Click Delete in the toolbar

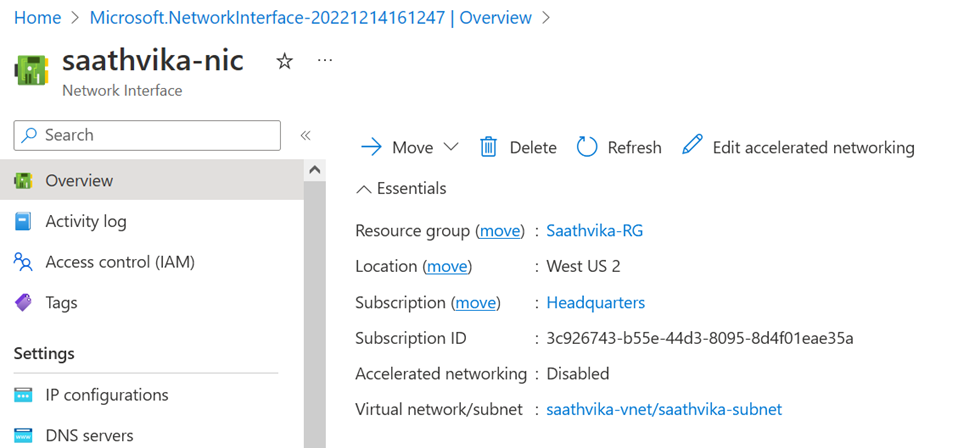click(x=517, y=147)
